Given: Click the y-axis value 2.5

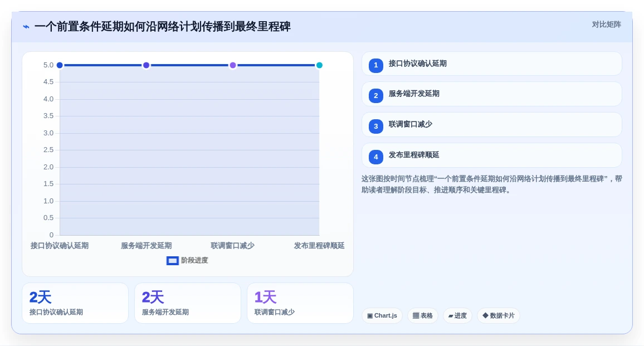Looking at the screenshot, I should click(48, 150).
